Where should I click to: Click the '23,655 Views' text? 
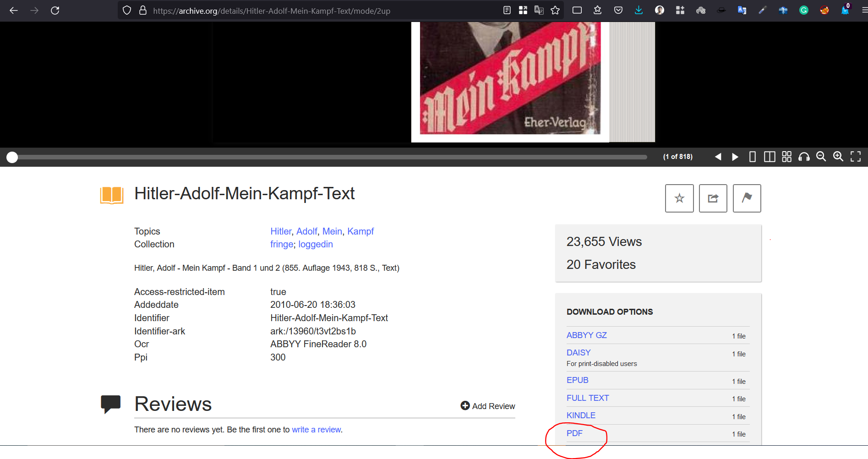click(x=604, y=241)
